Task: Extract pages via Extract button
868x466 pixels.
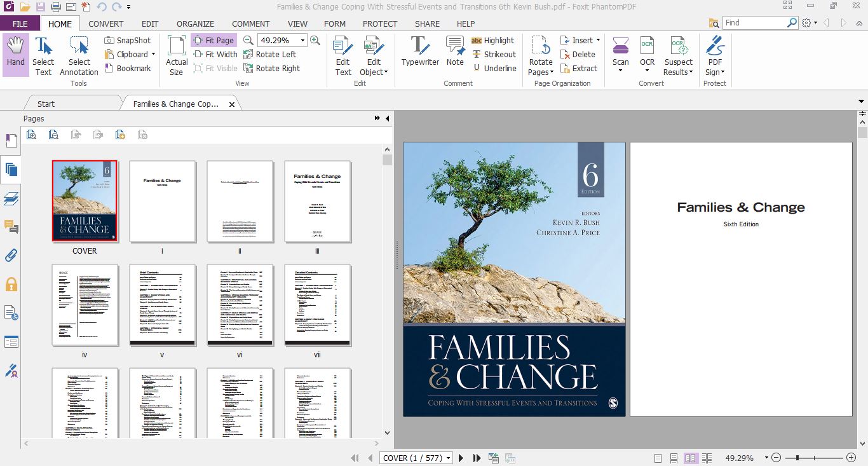Action: click(579, 68)
